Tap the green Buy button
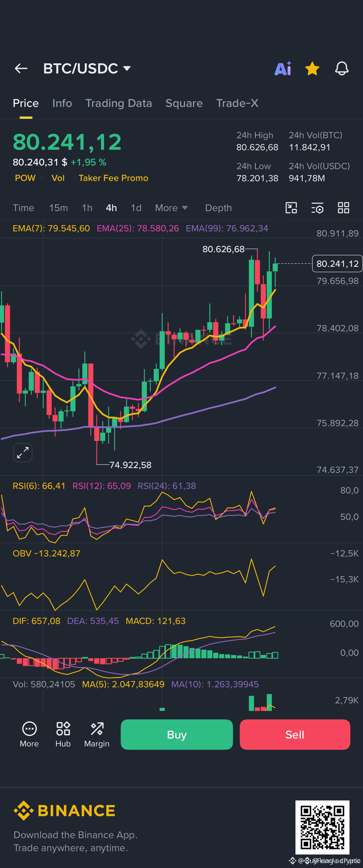Viewport: 363px width, 868px height. coord(176,734)
